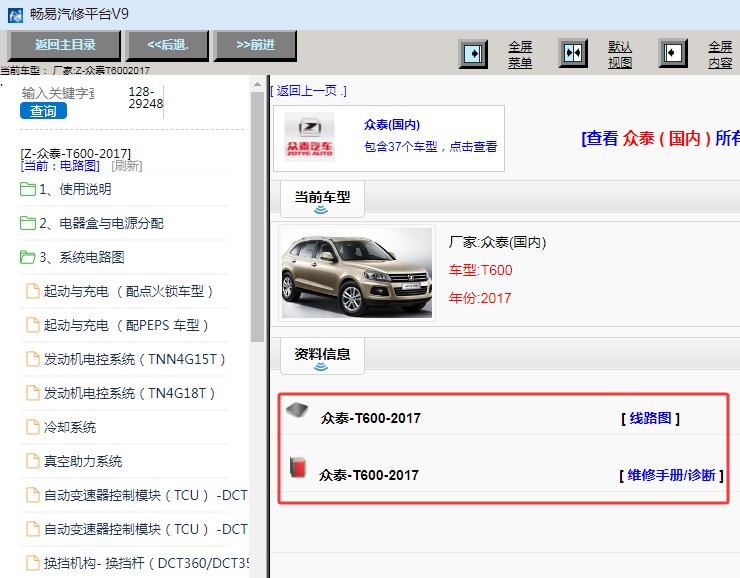Click the 返回主目录 button
The height and width of the screenshot is (578, 740).
coord(64,45)
